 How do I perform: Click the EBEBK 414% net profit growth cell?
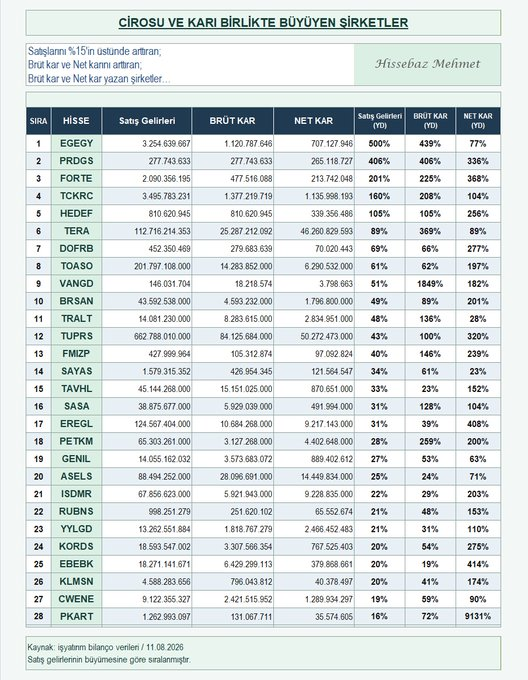click(478, 564)
